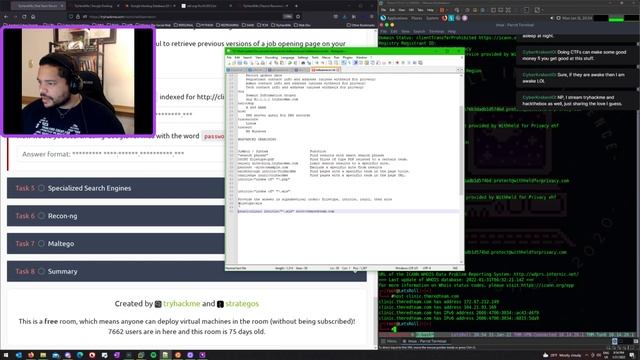Click the text '7662 users are in here'

pos(142,332)
